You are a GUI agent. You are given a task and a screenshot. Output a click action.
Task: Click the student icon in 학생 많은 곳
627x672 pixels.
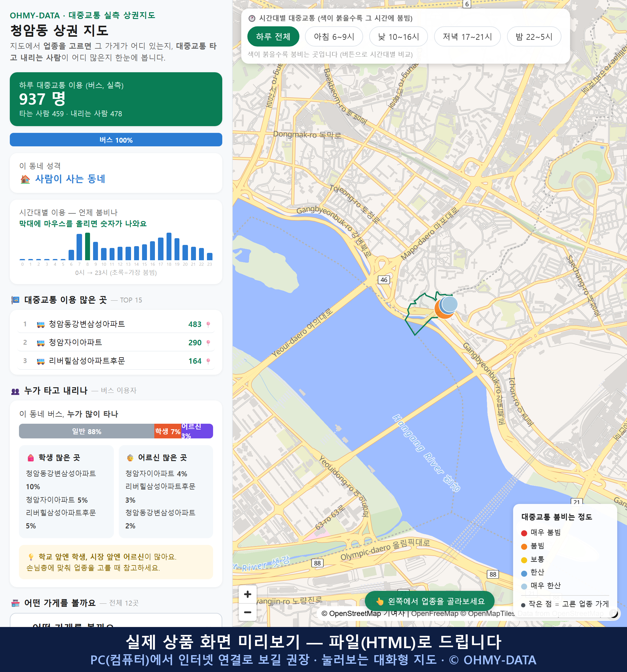pos(31,458)
